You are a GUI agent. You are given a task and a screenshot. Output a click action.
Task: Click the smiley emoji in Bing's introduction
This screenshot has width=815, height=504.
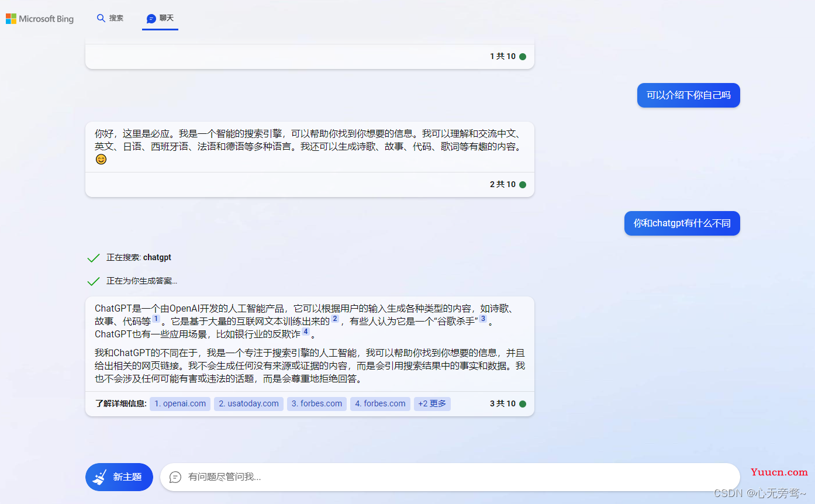pos(101,159)
